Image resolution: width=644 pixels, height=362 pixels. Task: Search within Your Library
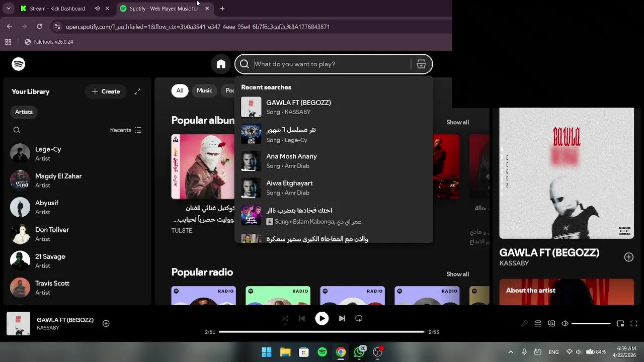tap(17, 130)
